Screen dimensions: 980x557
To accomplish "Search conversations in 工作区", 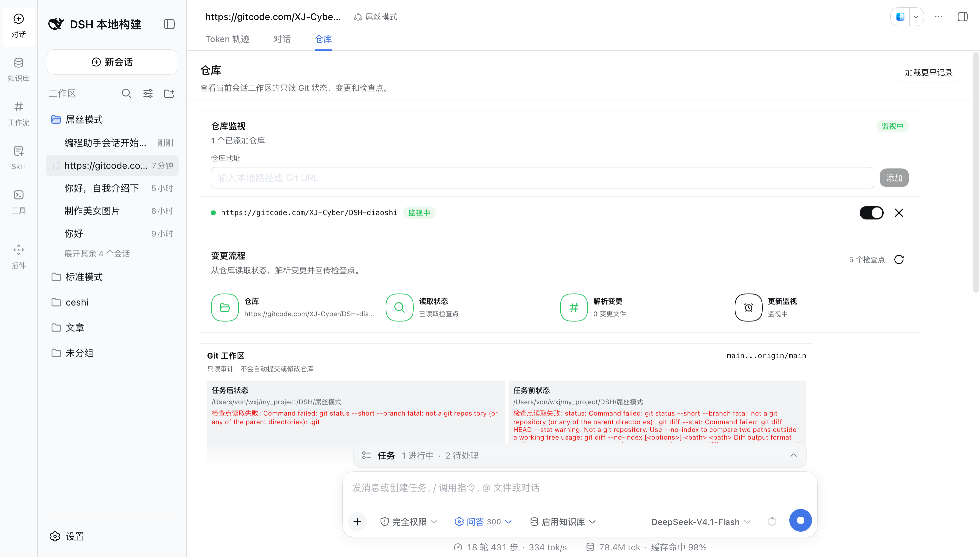I will pyautogui.click(x=127, y=93).
